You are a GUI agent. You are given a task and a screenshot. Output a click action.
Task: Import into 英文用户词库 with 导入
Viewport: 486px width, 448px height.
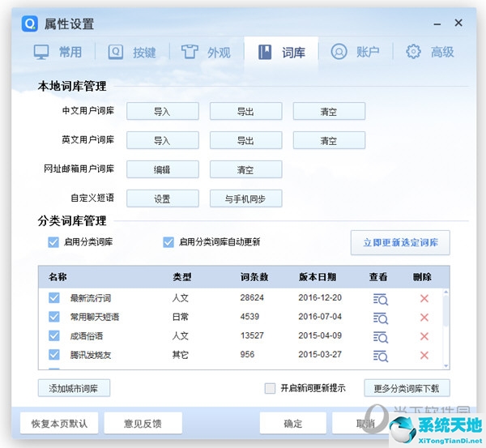pos(163,140)
